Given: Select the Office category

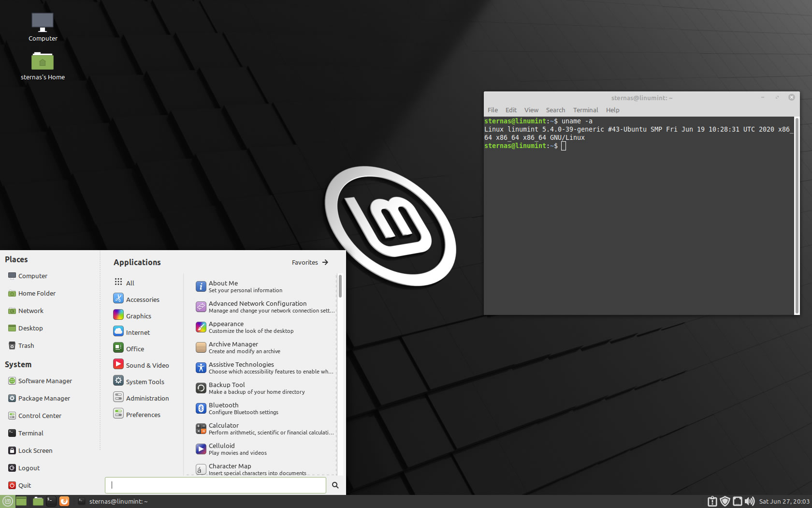Looking at the screenshot, I should click(129, 348).
